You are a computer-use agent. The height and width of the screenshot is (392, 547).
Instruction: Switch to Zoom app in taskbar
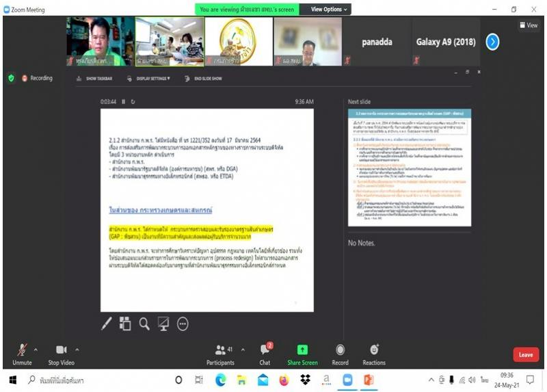(347, 380)
